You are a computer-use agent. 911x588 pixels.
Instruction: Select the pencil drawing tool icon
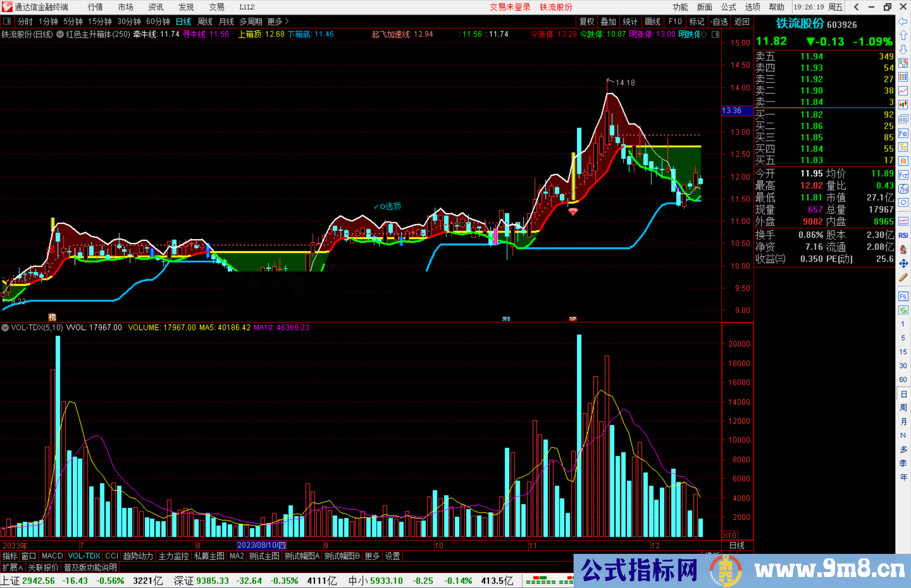pos(903,277)
